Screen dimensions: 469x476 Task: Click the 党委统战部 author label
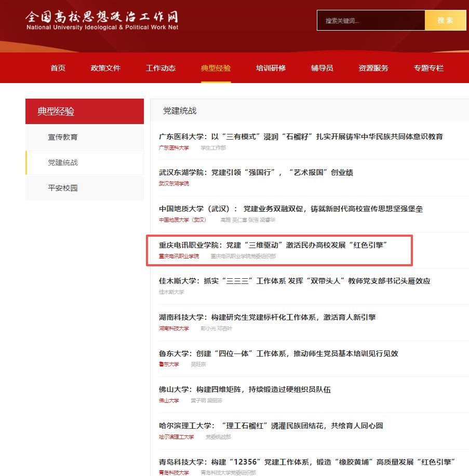click(218, 437)
